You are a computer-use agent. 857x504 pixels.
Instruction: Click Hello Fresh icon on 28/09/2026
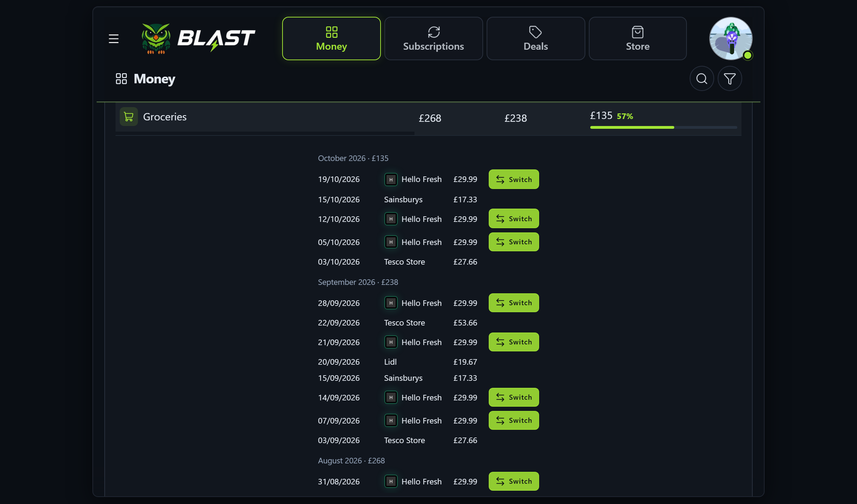391,303
